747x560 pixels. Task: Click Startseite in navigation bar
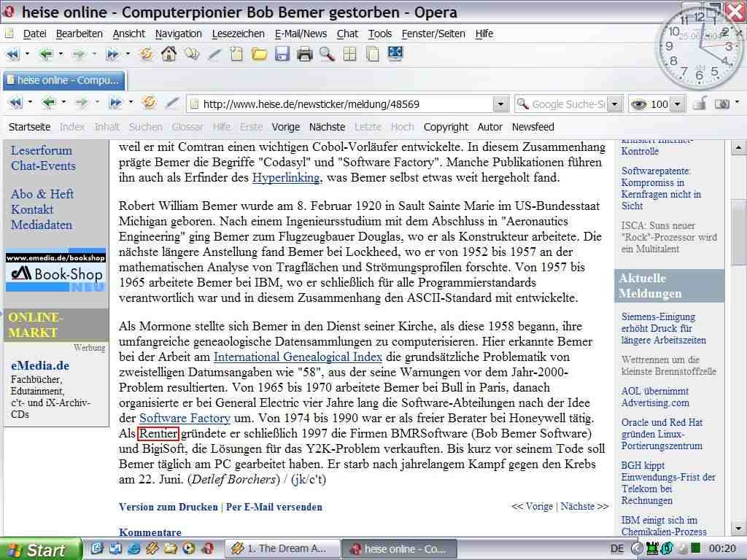tap(29, 127)
